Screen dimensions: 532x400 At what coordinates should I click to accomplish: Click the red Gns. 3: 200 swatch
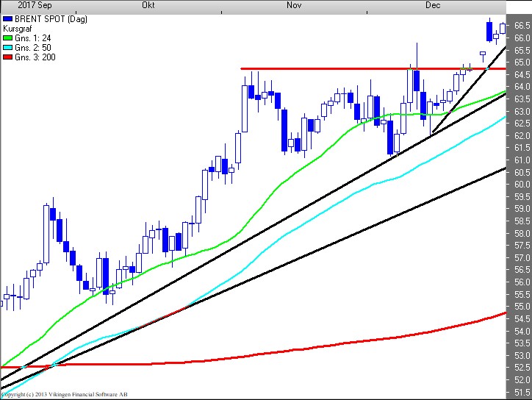pos(7,57)
